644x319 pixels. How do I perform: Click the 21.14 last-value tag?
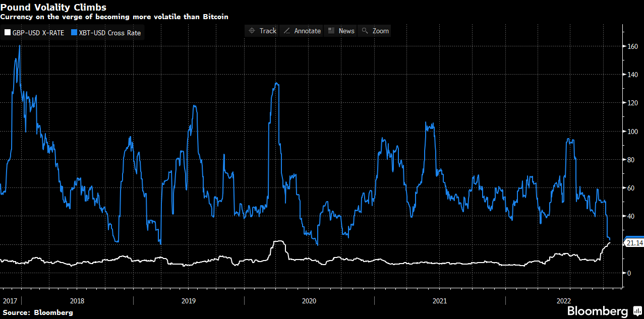pos(634,243)
